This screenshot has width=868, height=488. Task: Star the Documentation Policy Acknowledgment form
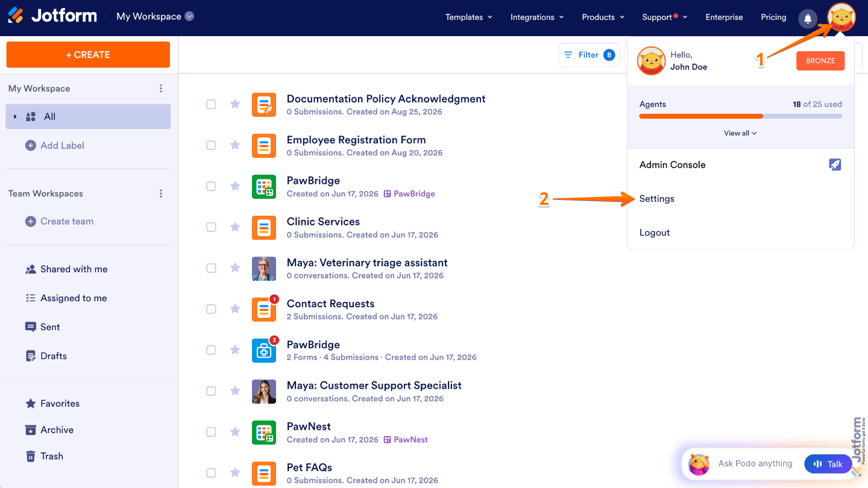click(x=235, y=104)
